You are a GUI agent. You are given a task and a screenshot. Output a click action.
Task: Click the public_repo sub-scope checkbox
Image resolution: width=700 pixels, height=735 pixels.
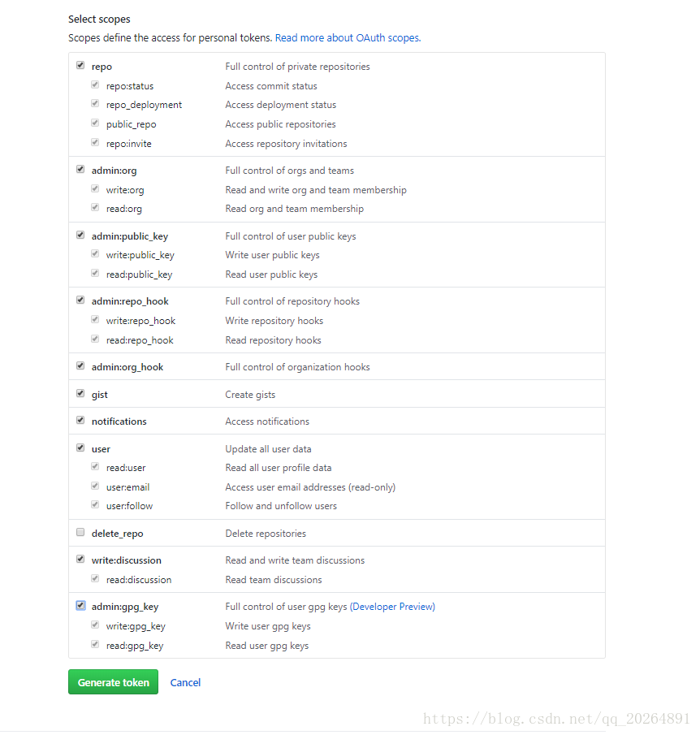coord(95,123)
